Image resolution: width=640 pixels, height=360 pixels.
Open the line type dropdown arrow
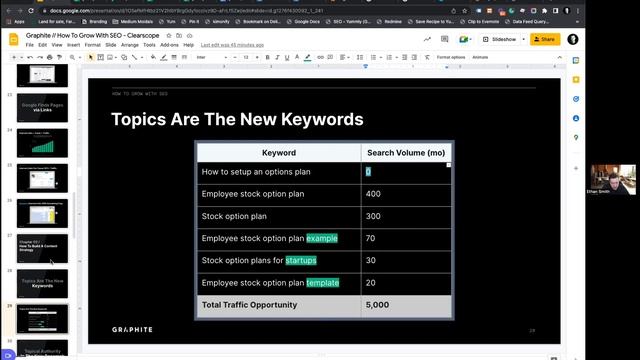(142, 58)
